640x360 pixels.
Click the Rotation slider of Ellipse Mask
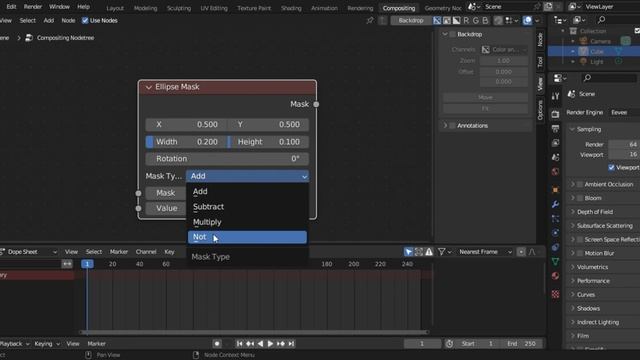click(227, 159)
